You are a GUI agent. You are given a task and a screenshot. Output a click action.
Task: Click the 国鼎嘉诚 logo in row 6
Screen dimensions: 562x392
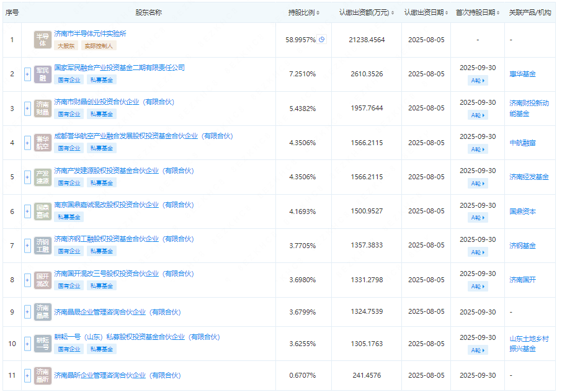coord(43,212)
